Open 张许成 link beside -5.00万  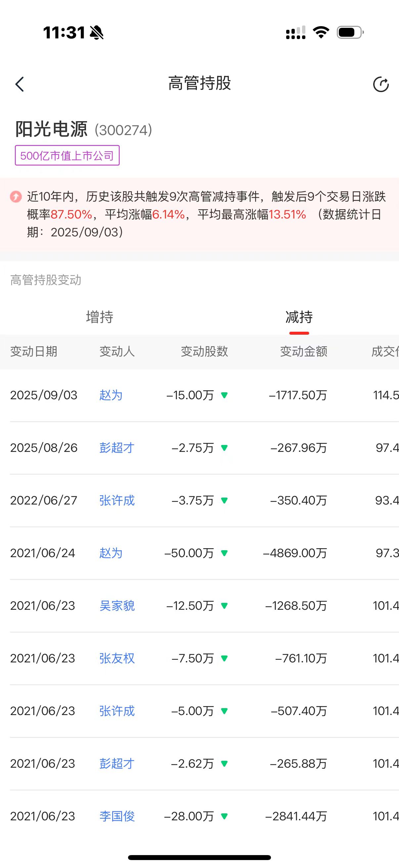tap(117, 711)
